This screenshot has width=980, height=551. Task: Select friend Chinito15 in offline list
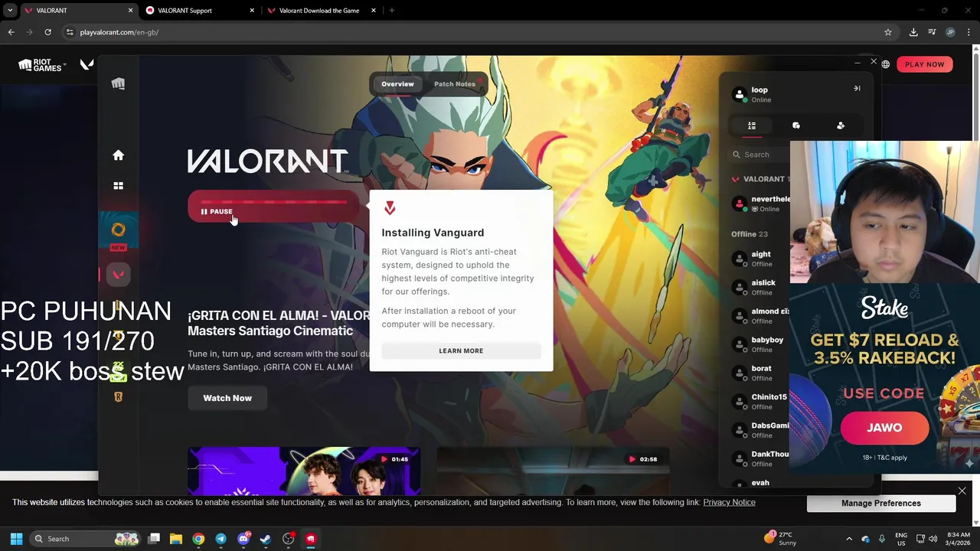(x=760, y=402)
